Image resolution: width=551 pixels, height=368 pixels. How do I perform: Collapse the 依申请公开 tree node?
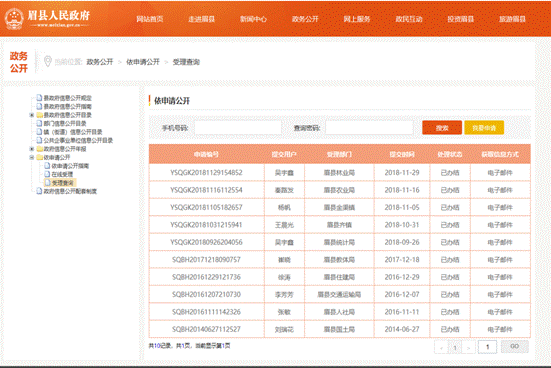(x=32, y=157)
